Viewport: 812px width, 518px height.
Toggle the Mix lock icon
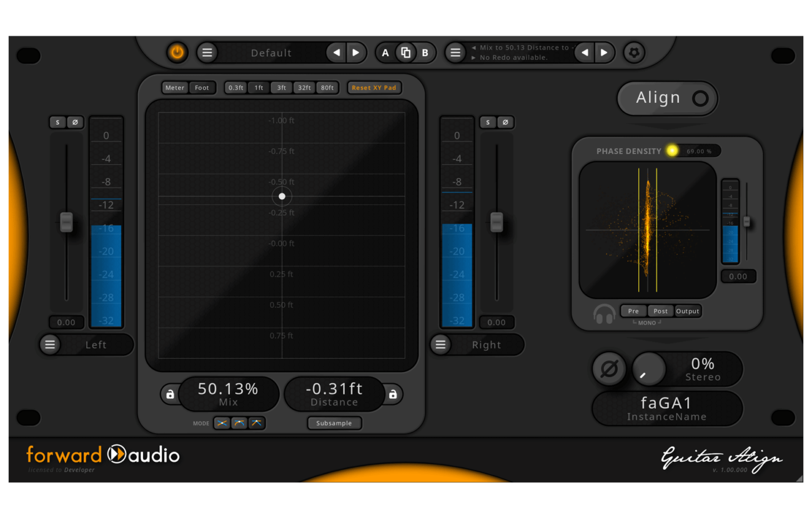170,394
